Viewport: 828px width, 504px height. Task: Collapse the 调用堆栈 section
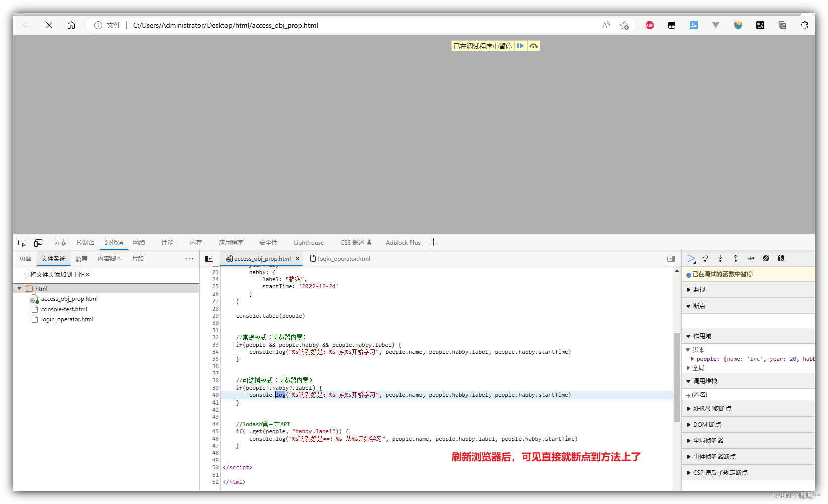(x=748, y=381)
